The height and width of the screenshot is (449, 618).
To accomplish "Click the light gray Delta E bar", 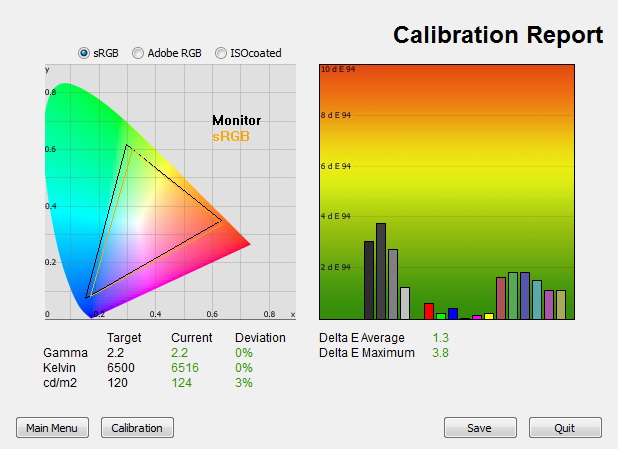I will [x=405, y=303].
